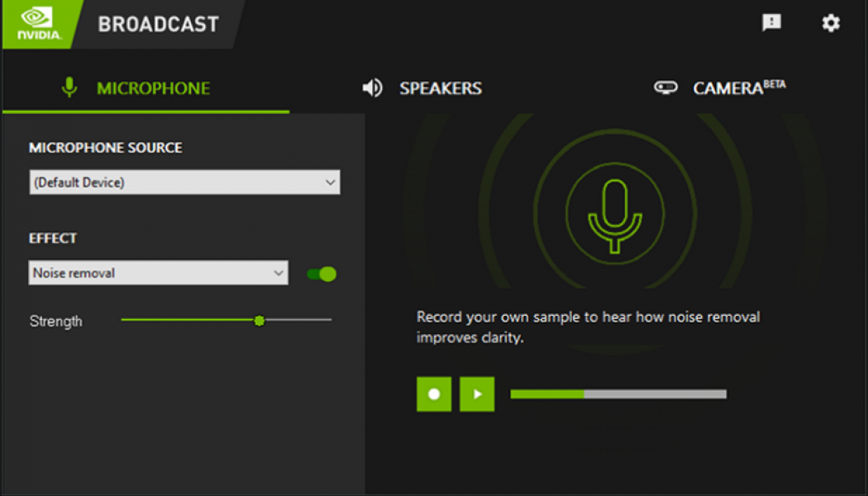Image resolution: width=868 pixels, height=496 pixels.
Task: Open the feedback dialog icon
Action: 771,22
